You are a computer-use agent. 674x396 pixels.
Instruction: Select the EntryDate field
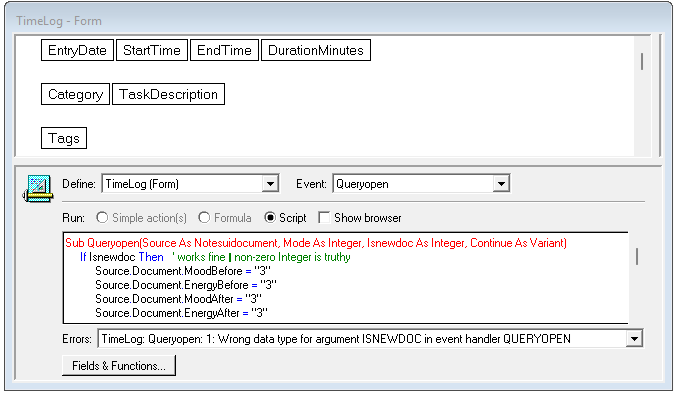[x=77, y=50]
